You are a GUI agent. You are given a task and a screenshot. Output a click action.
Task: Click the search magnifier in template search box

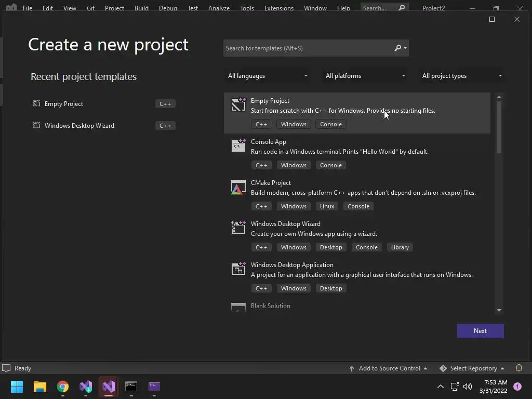pyautogui.click(x=397, y=48)
